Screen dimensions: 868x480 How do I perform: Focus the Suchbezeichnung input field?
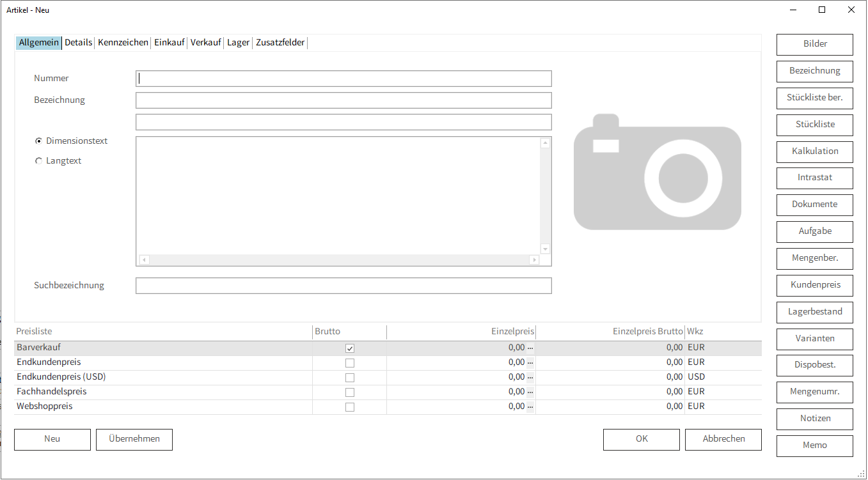pyautogui.click(x=343, y=286)
